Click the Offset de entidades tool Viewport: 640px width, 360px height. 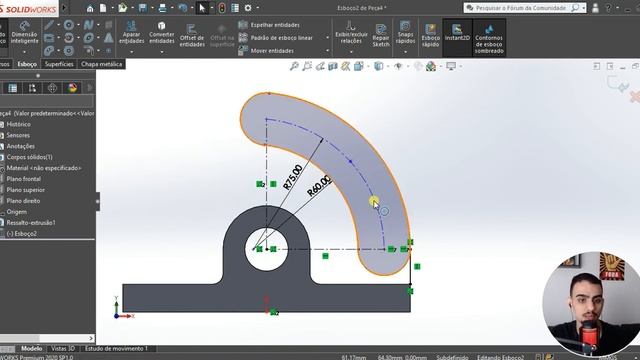coord(192,35)
